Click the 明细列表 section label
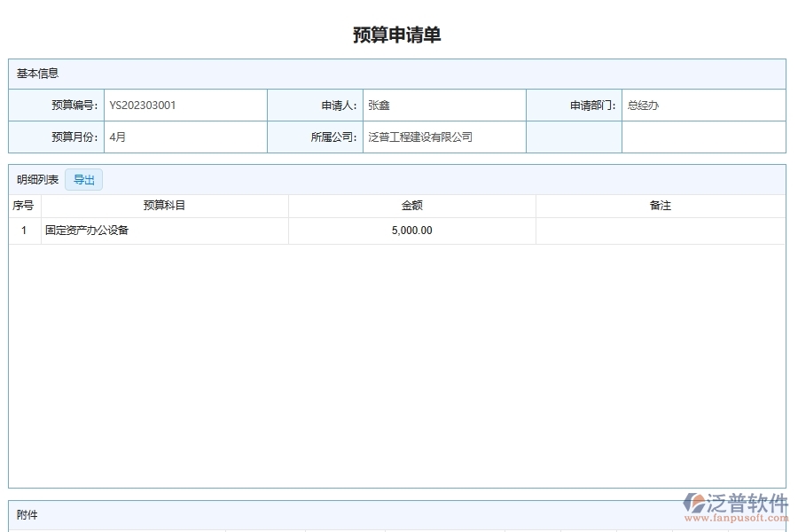This screenshot has height=532, width=798. (x=38, y=179)
